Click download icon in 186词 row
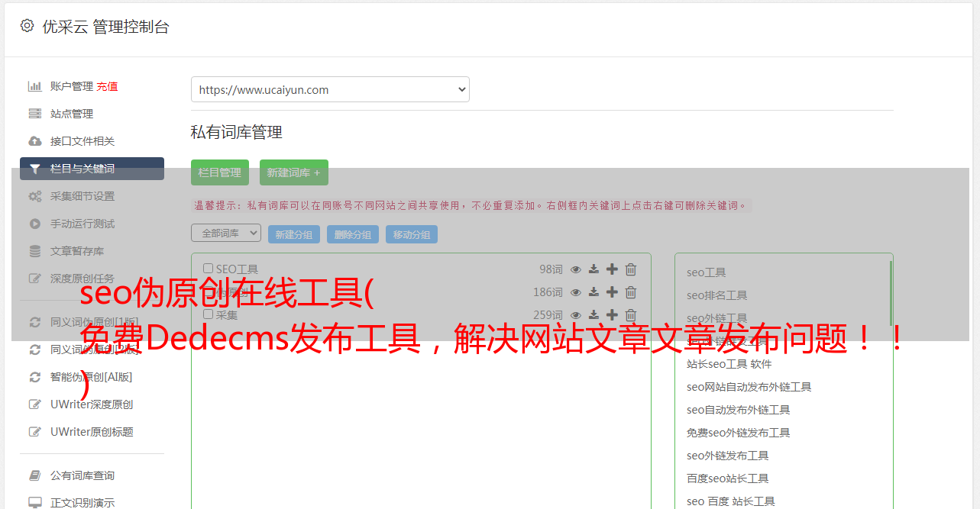This screenshot has width=980, height=509. [x=593, y=292]
